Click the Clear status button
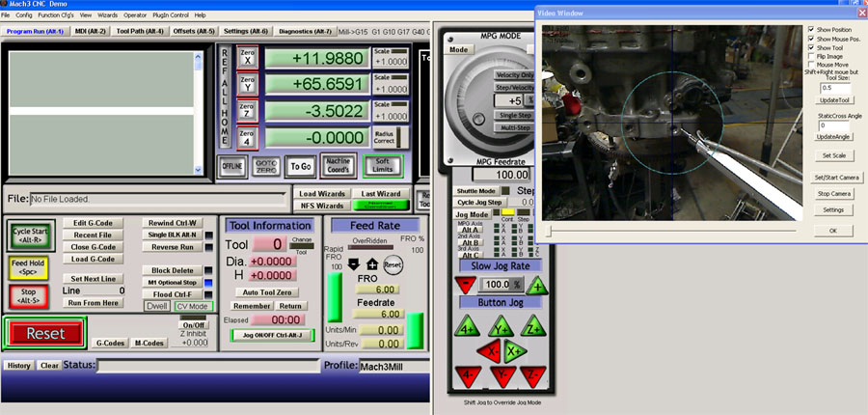 pos(49,366)
